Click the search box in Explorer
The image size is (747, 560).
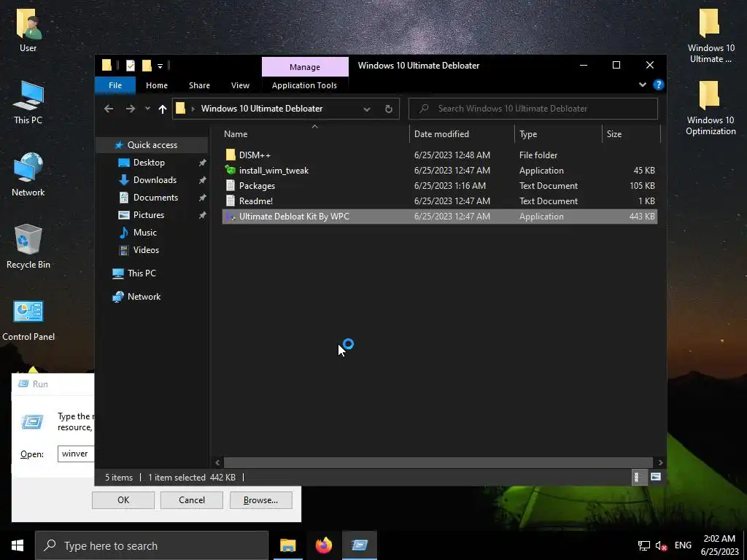click(x=533, y=109)
